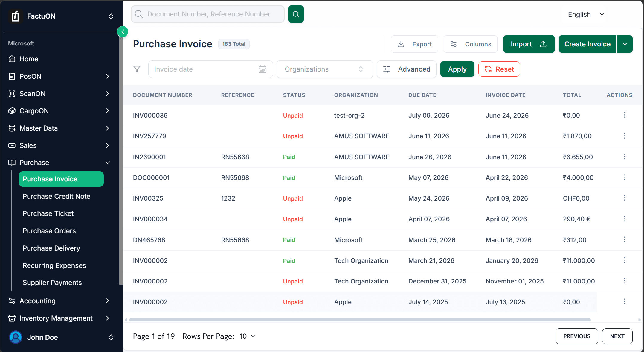Click the filter funnel icon
This screenshot has height=352, width=644.
click(137, 69)
